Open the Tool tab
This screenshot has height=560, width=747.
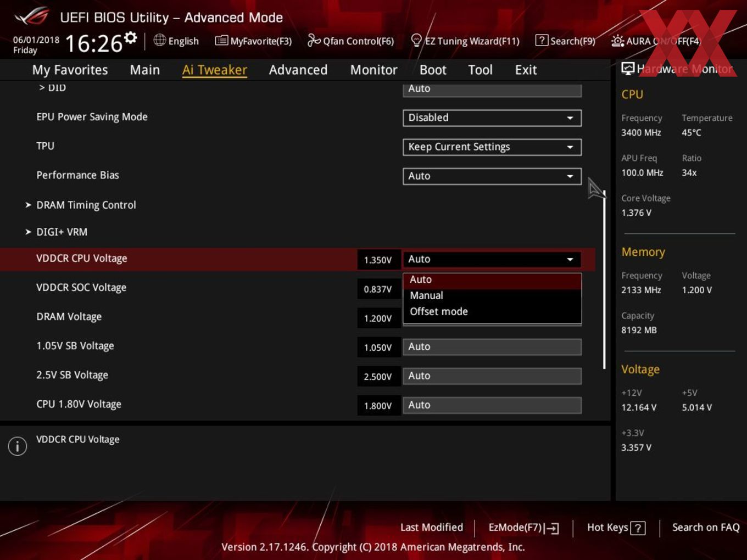480,70
